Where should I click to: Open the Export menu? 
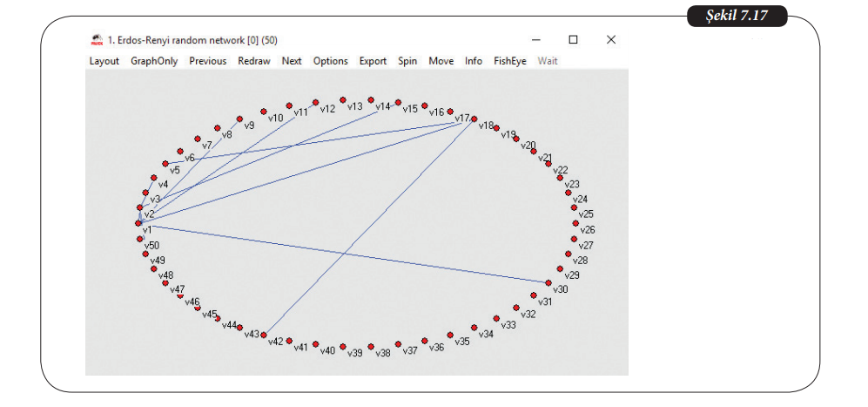[x=373, y=61]
